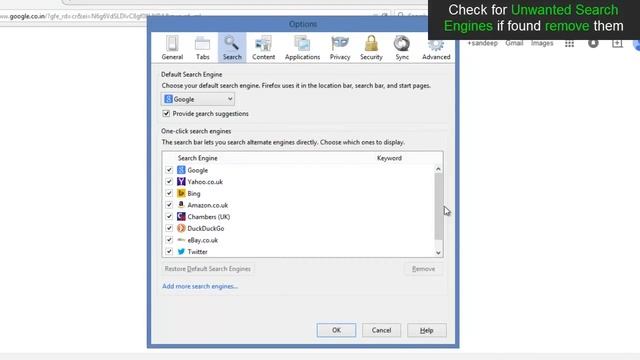Open the Applications options pane
Viewport: 640px width, 360px height.
pos(302,48)
